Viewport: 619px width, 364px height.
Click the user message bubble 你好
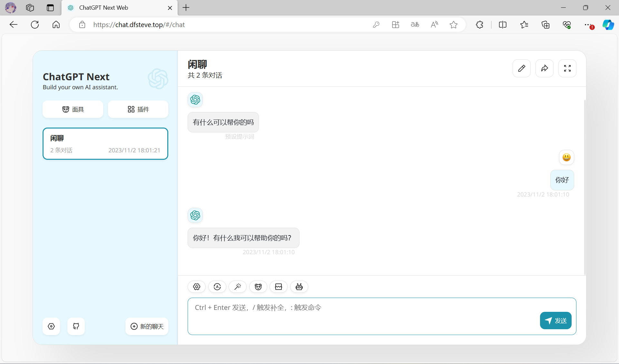pyautogui.click(x=562, y=180)
